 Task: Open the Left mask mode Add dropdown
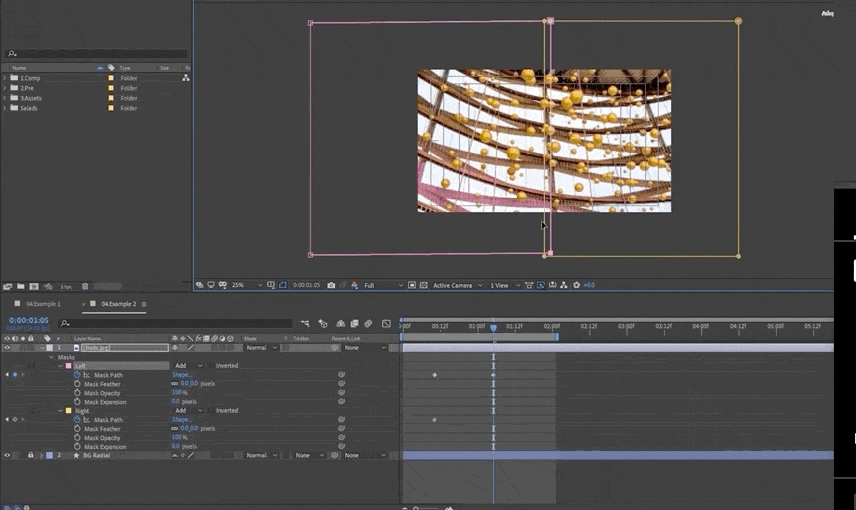(183, 366)
